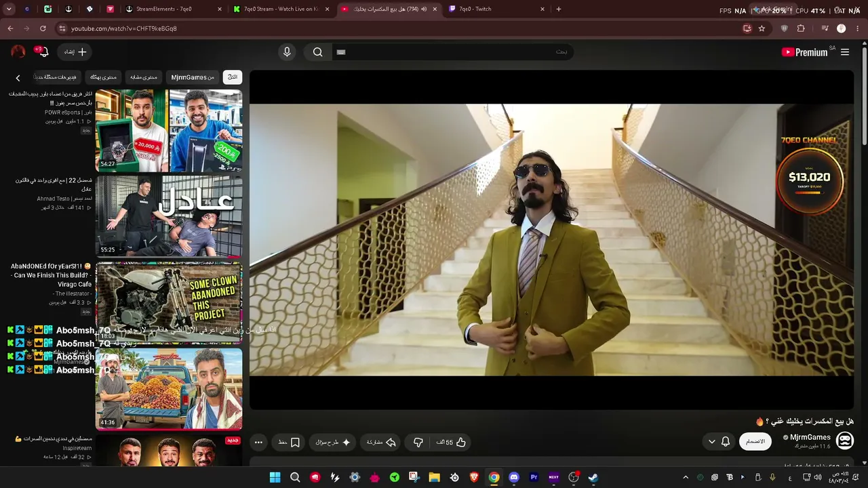The image size is (868, 488).
Task: Open subscription notification bell dropdown
Action: (719, 441)
